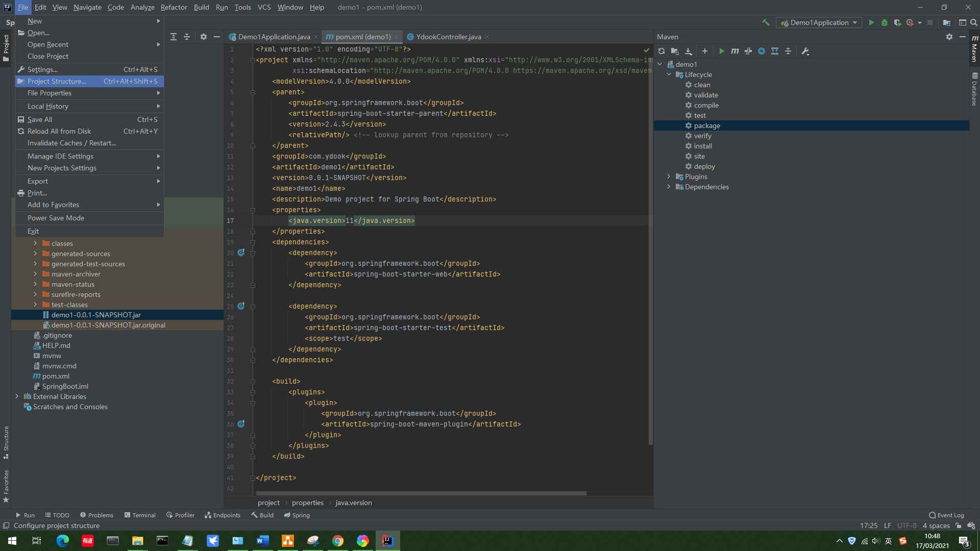Open the Refactor menu

pyautogui.click(x=174, y=7)
